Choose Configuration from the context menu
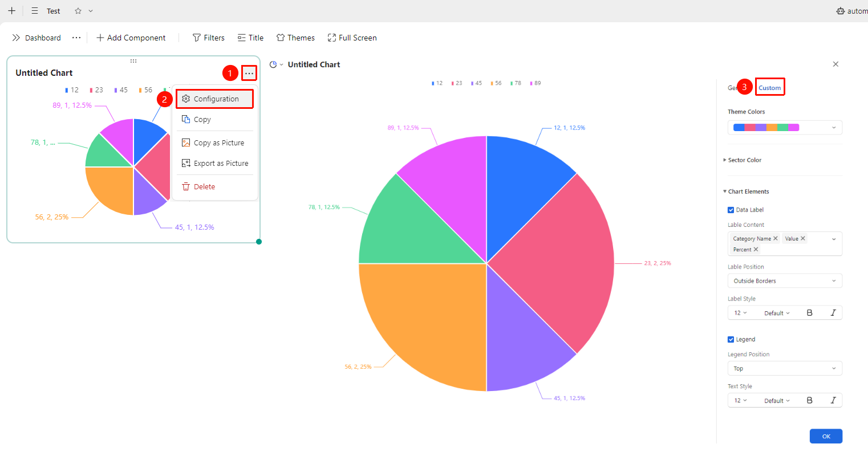This screenshot has height=460, width=868. [x=214, y=99]
